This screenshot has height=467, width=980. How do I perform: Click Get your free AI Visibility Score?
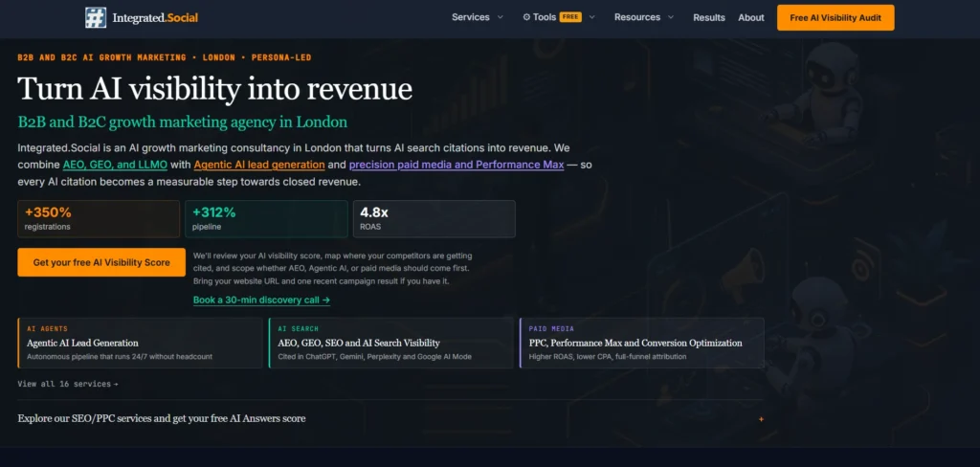pyautogui.click(x=101, y=262)
